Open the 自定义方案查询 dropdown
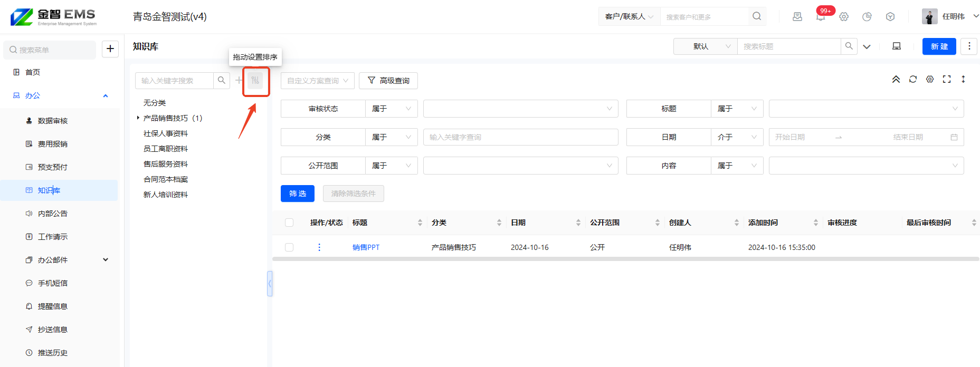 coord(318,81)
